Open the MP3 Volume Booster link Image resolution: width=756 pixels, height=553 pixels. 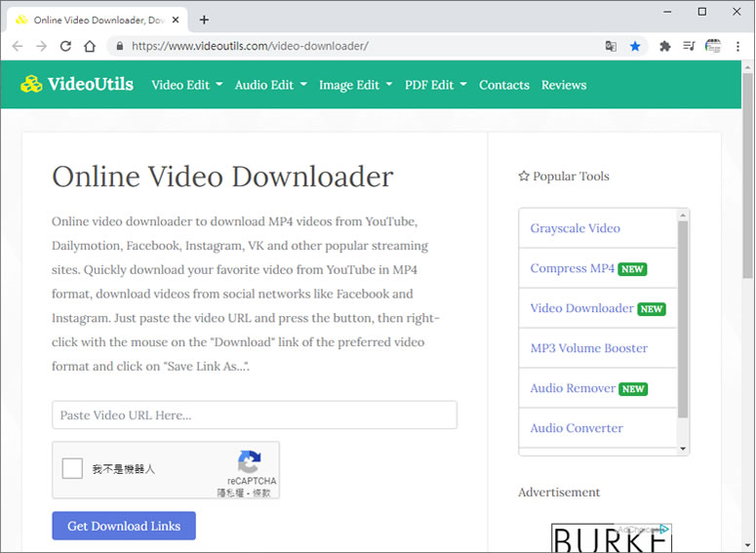588,348
